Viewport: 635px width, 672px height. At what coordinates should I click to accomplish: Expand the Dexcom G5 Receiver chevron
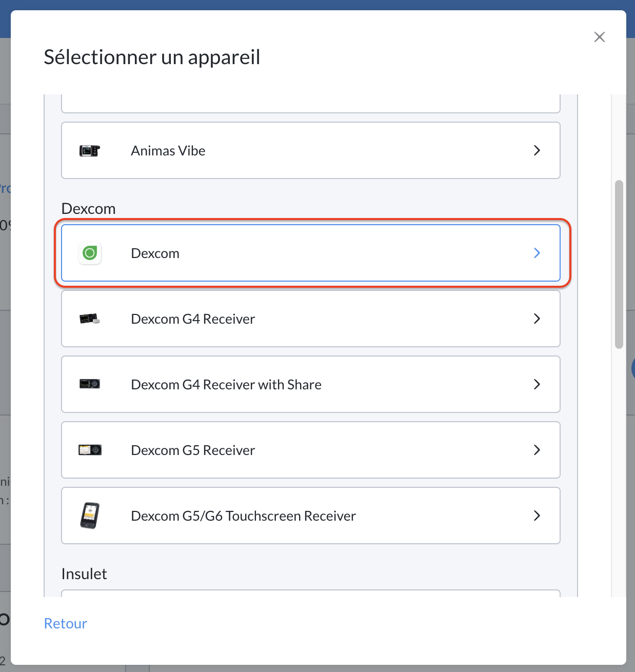point(537,450)
